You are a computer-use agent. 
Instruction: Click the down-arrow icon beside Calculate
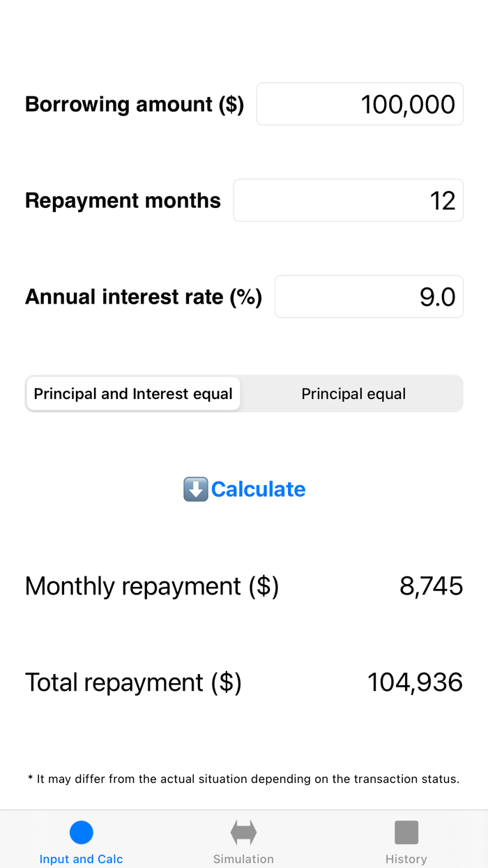pyautogui.click(x=194, y=489)
